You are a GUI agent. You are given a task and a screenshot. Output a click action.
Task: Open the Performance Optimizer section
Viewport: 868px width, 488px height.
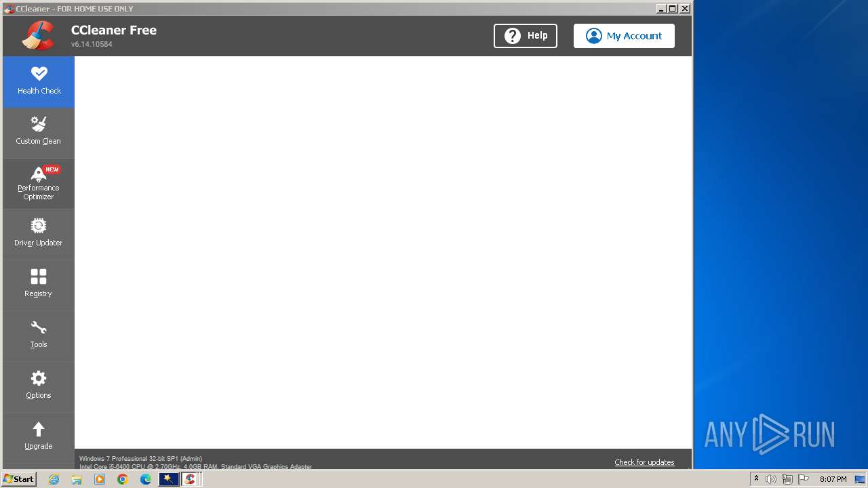pos(39,184)
